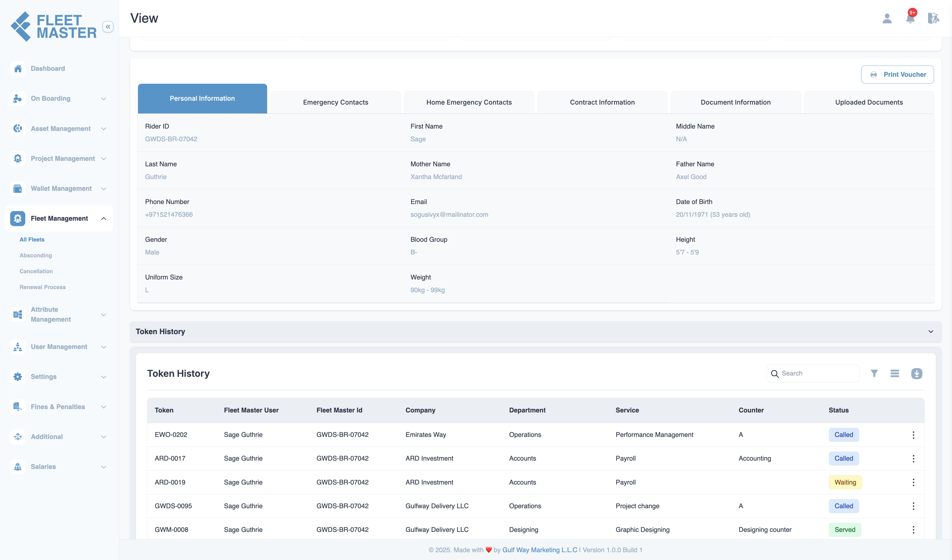
Task: Open row actions for token EWO-0202
Action: (913, 435)
